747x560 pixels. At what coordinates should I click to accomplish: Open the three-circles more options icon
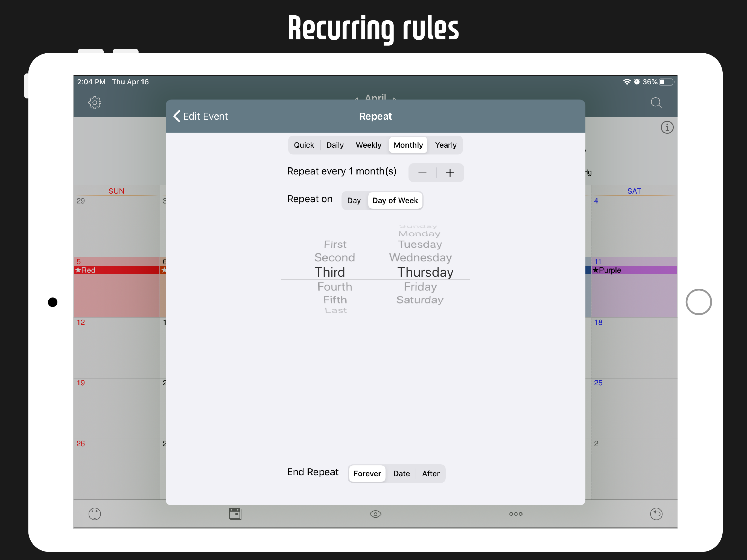point(516,514)
